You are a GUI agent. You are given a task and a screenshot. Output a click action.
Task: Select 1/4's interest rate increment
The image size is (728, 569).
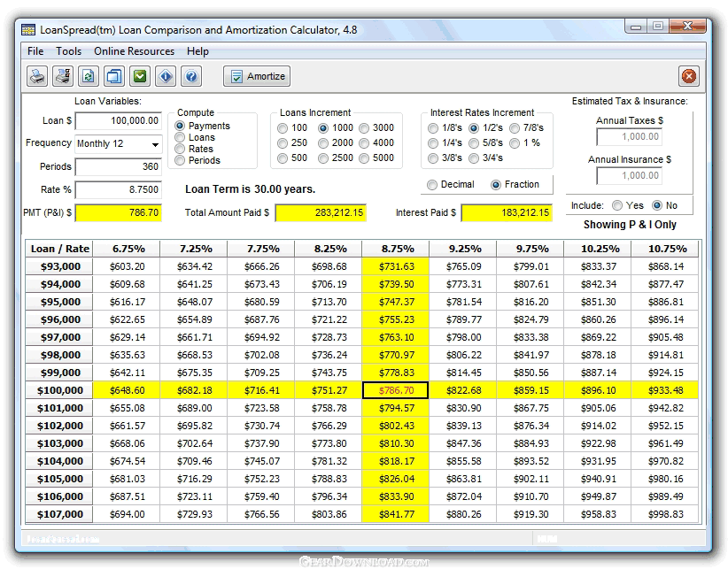coord(433,142)
